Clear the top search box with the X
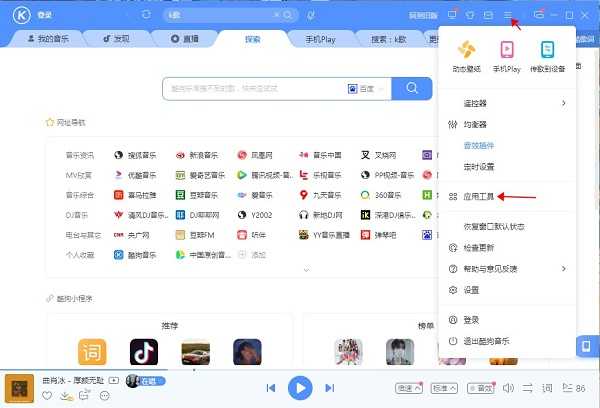 [276, 15]
